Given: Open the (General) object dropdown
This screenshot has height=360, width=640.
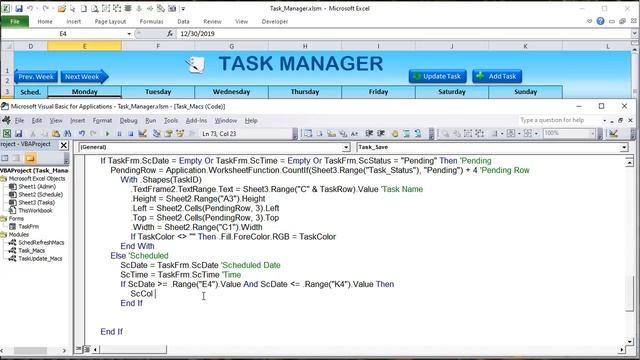Looking at the screenshot, I should (x=346, y=147).
